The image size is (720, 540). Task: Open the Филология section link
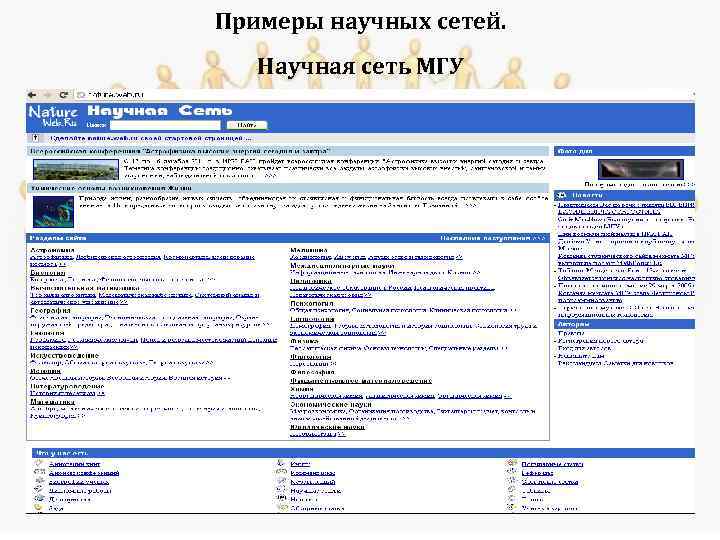point(311,356)
